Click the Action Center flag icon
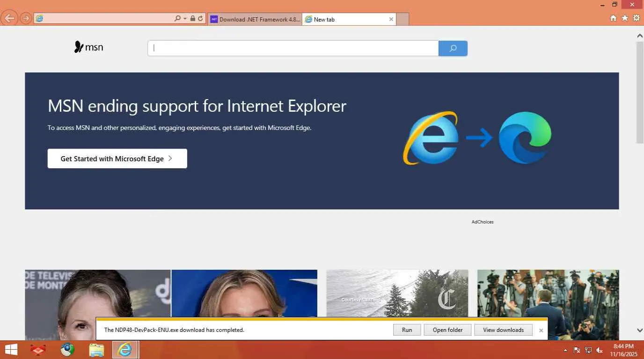This screenshot has width=644, height=359. point(577,350)
